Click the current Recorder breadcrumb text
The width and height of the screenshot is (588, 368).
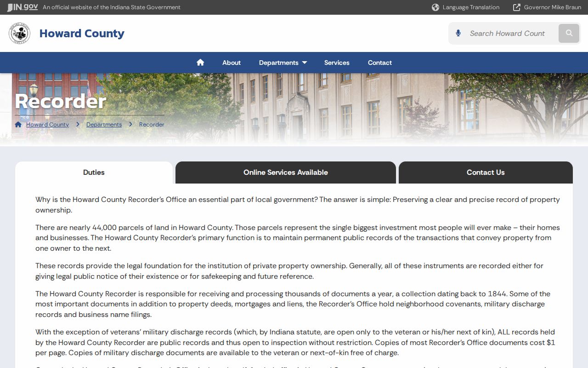pos(152,125)
